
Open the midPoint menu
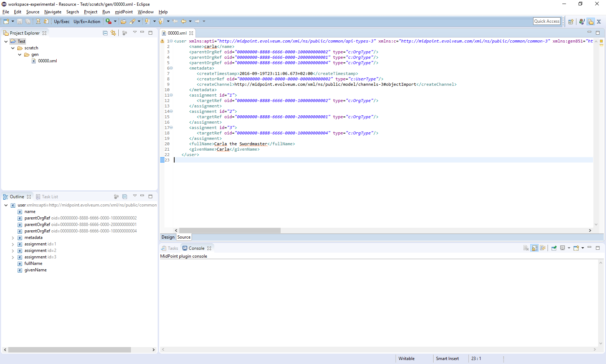pyautogui.click(x=124, y=12)
